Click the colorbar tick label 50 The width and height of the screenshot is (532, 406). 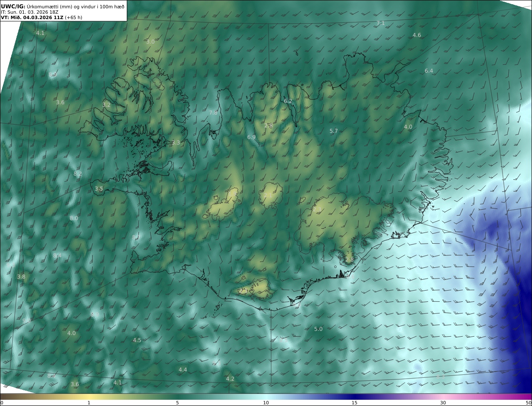pyautogui.click(x=528, y=403)
